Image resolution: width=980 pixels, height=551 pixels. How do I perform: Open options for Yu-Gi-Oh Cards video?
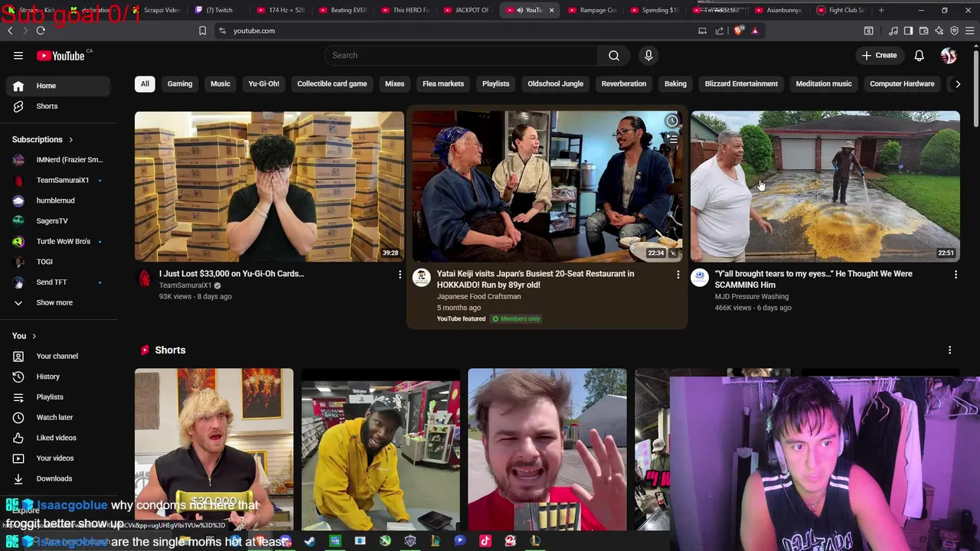point(399,274)
